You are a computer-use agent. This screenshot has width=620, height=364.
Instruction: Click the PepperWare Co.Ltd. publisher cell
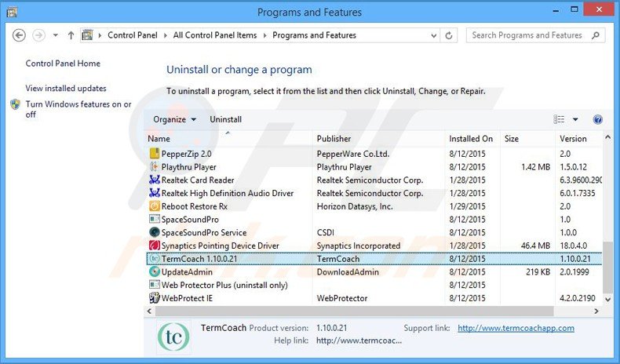point(352,154)
